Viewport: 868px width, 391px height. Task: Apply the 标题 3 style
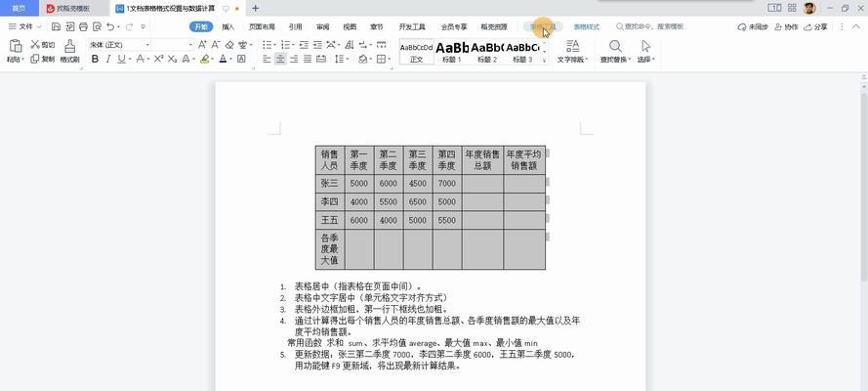click(522, 52)
